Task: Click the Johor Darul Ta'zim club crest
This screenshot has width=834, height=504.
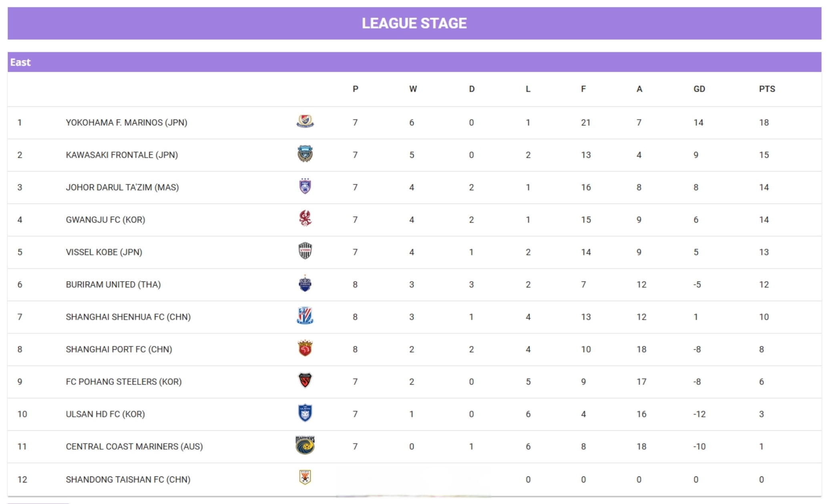Action: pos(305,186)
